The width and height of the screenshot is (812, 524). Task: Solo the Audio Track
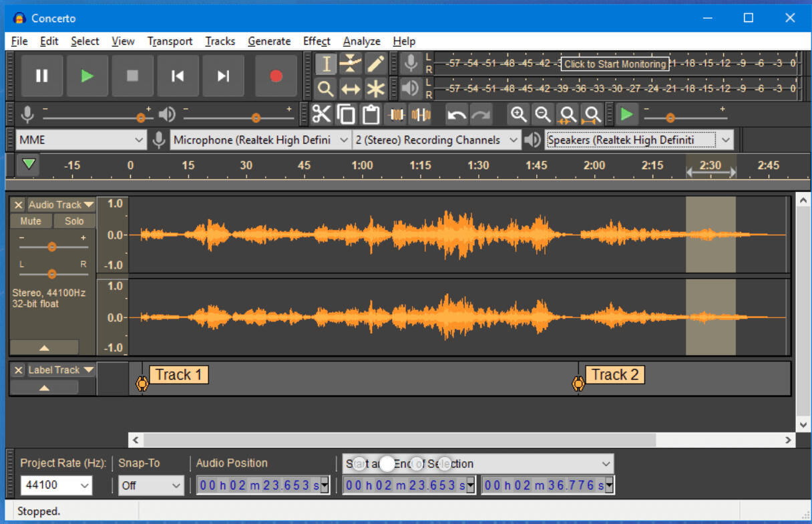(74, 221)
